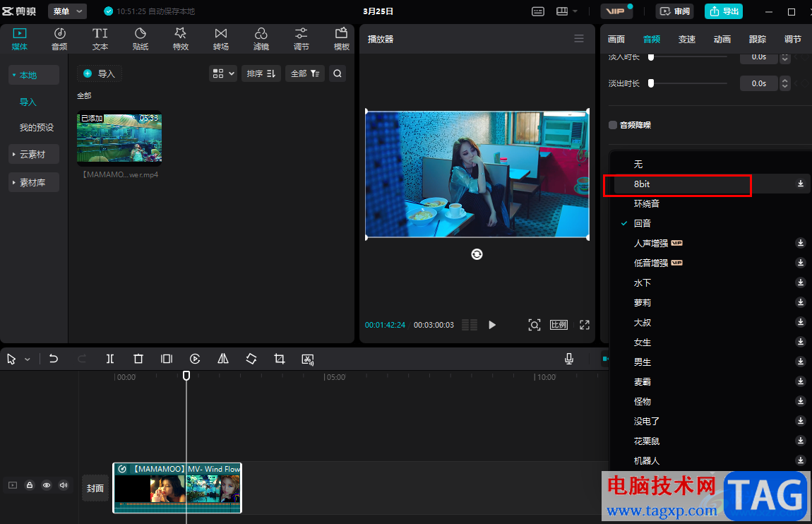
Task: Open the 滤镜 filters tab
Action: (261, 40)
